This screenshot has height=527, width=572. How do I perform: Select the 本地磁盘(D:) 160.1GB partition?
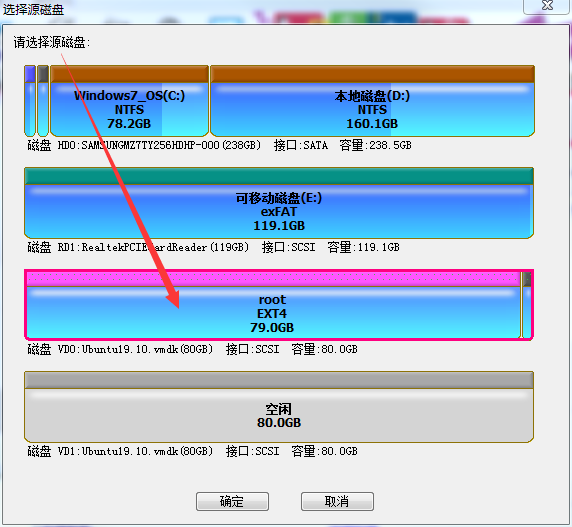pos(372,101)
